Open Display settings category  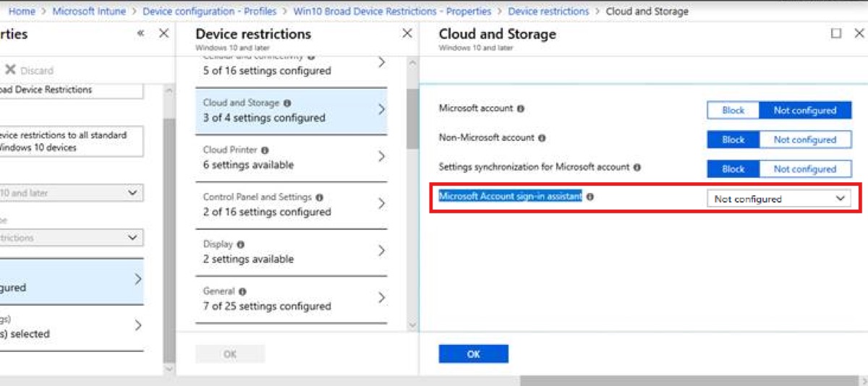point(291,252)
